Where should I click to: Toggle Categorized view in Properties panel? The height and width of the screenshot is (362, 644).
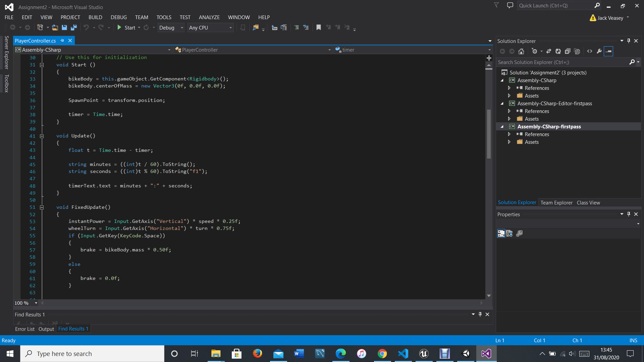(501, 233)
